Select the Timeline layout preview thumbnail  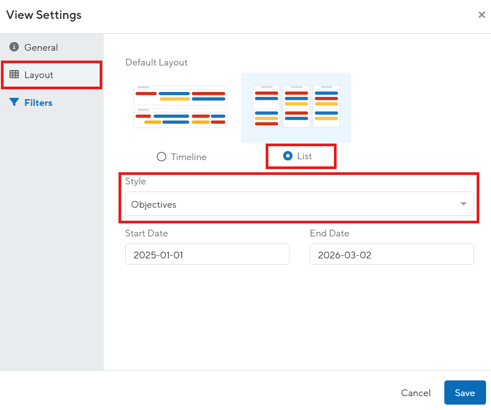tap(180, 107)
